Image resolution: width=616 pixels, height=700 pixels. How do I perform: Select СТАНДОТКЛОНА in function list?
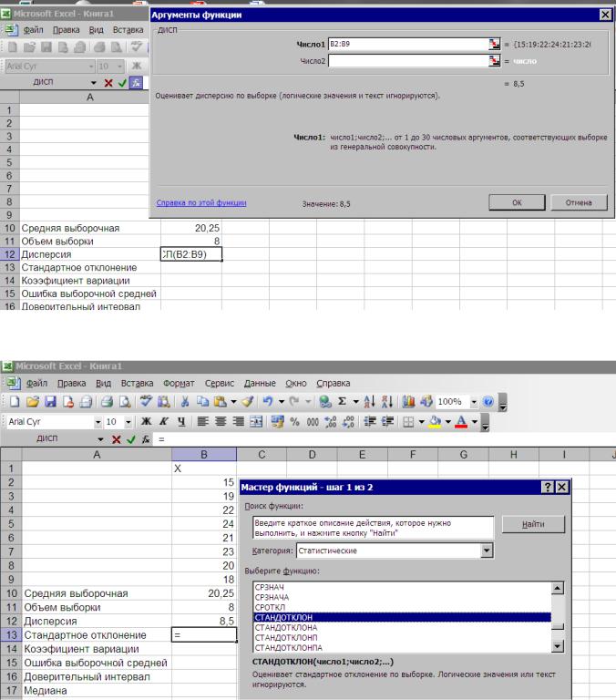point(286,627)
